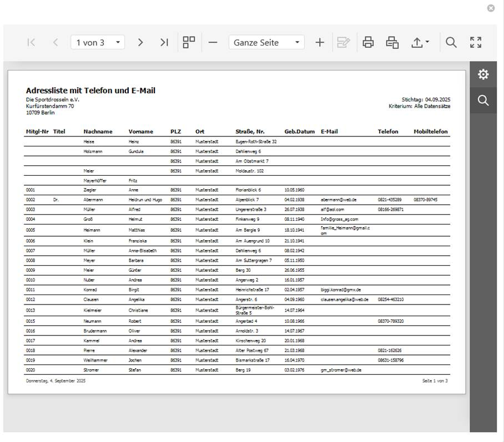Viewport: 504px width, 442px height.
Task: Print the current page only
Action: 392,42
